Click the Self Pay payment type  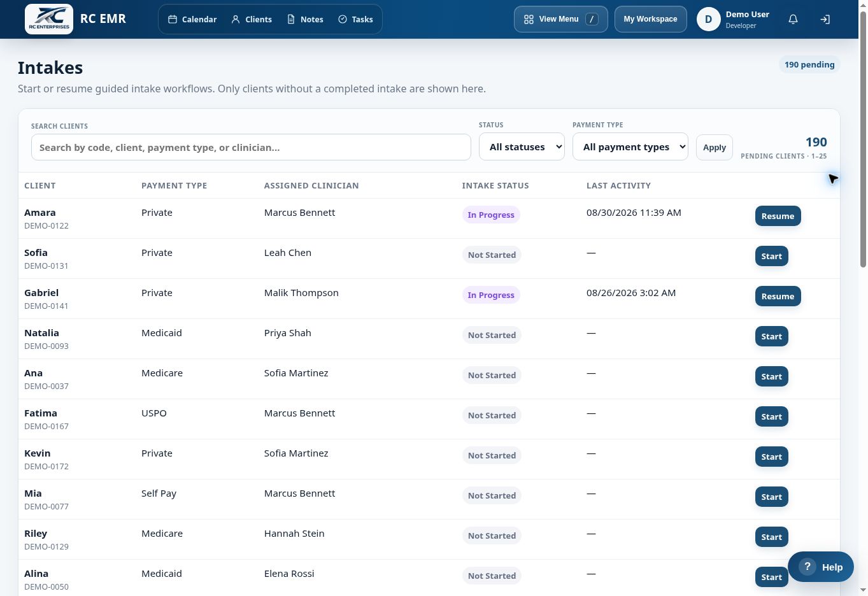point(159,493)
